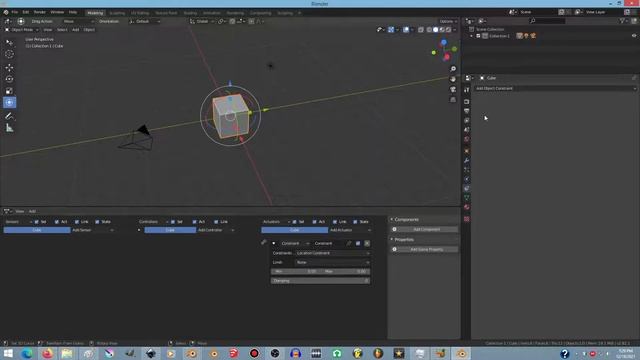Click the Blender logo icon in menu bar
This screenshot has width=640, height=360.
click(6, 12)
